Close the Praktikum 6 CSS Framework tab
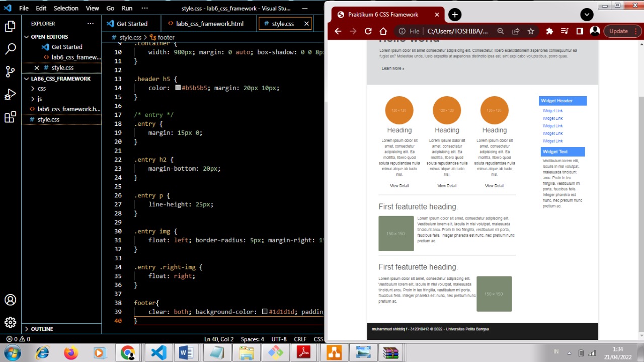Image resolution: width=644 pixels, height=362 pixels. point(437,15)
